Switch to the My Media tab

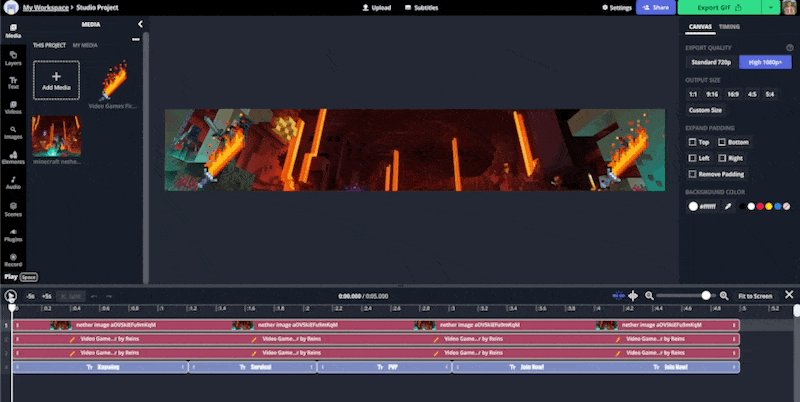tap(85, 46)
